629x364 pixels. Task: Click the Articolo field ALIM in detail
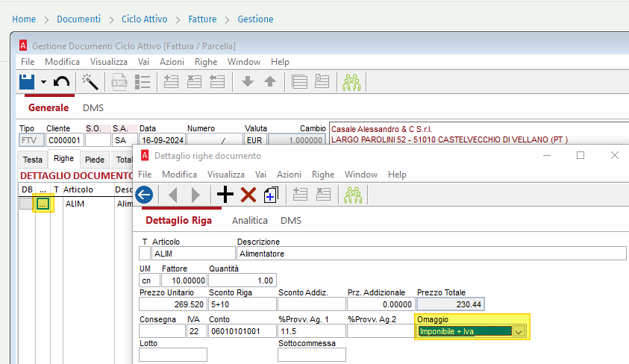click(193, 254)
